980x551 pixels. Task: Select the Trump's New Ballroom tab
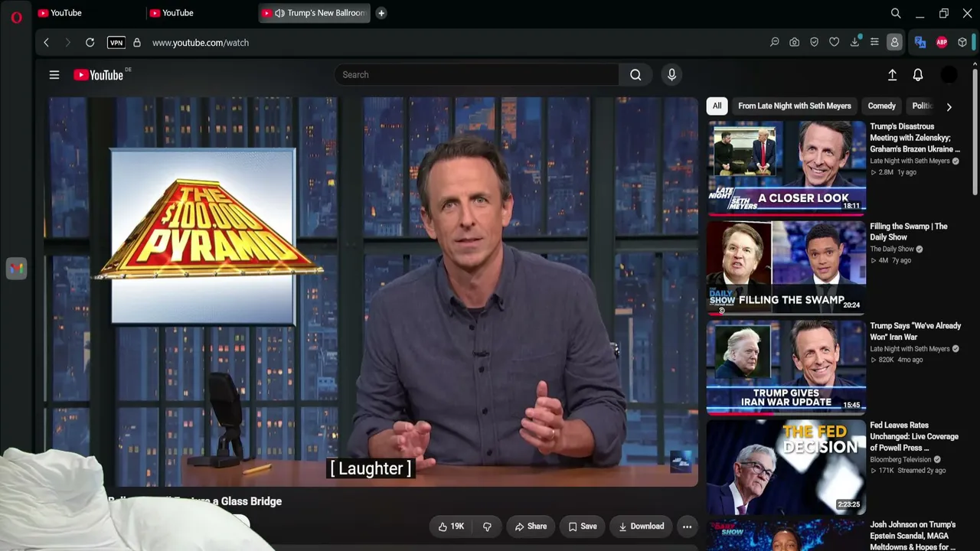314,13
